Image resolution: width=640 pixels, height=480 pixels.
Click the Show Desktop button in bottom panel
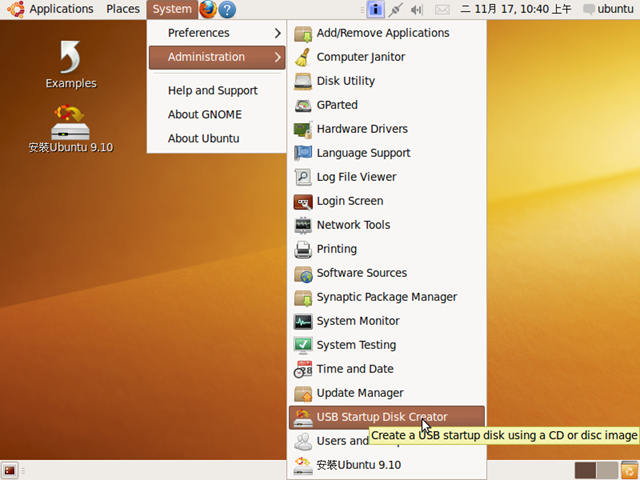pos(9,471)
